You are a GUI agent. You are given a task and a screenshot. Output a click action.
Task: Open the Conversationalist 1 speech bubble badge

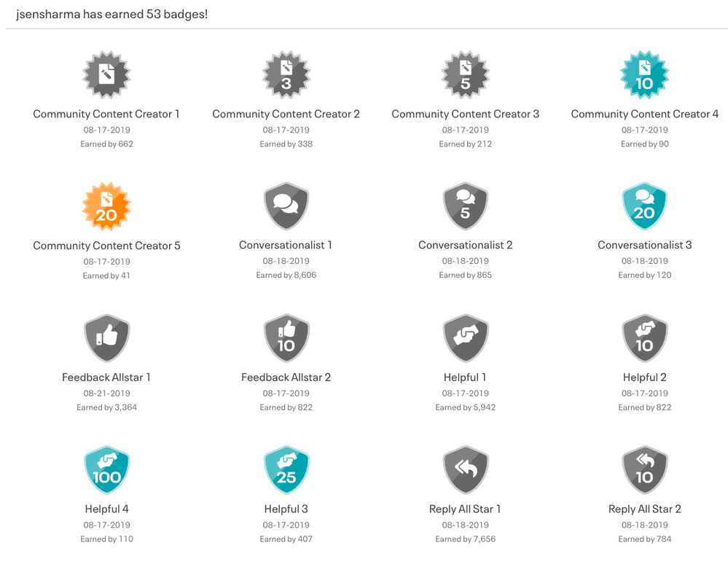pyautogui.click(x=286, y=206)
